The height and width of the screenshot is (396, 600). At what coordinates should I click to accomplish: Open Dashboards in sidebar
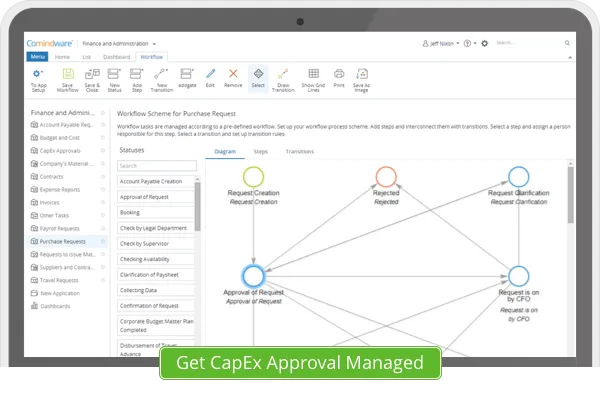tap(55, 306)
